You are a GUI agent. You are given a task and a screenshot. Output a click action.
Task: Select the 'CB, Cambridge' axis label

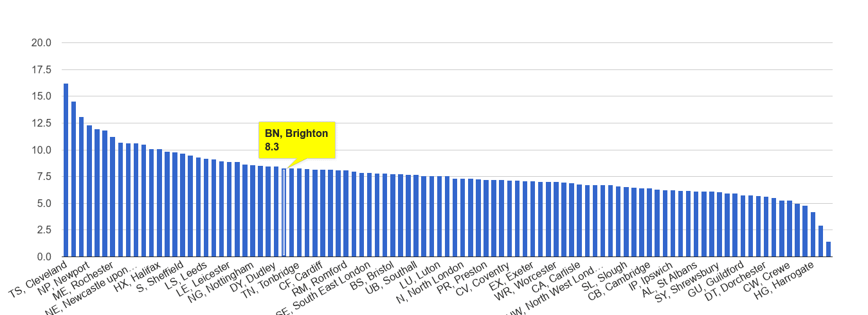(x=620, y=280)
